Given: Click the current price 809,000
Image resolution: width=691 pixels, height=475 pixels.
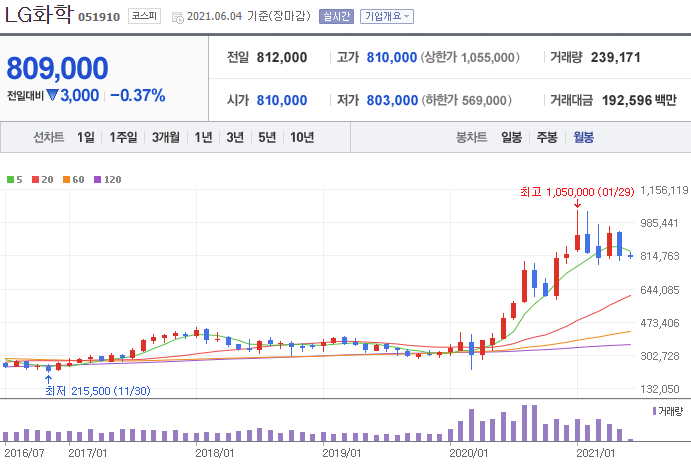Looking at the screenshot, I should [57, 68].
